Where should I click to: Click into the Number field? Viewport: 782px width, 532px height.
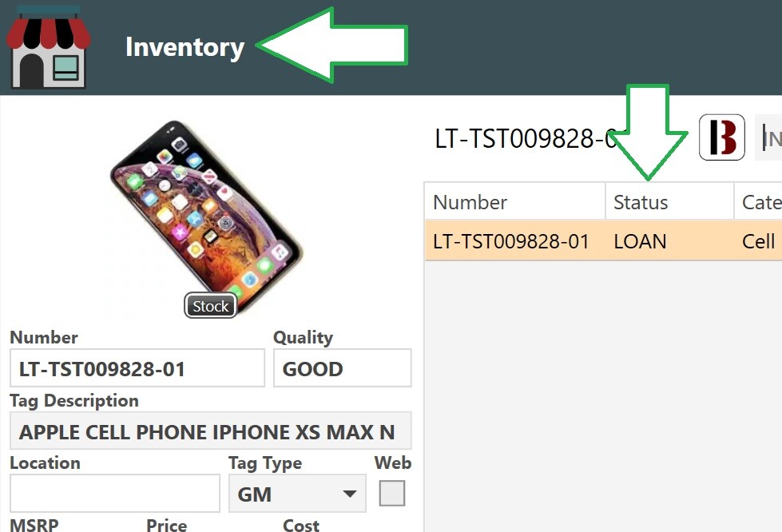[137, 368]
